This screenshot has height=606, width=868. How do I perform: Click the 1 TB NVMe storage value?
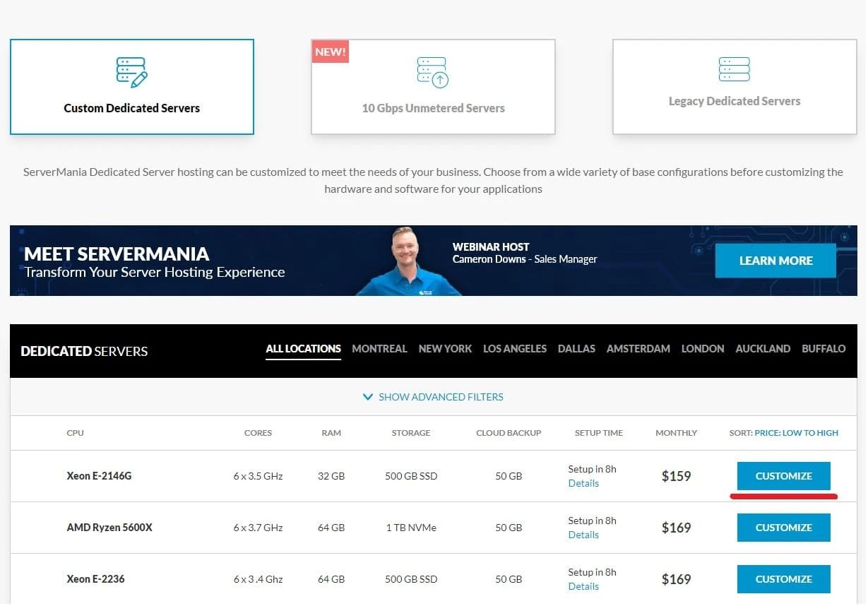point(411,528)
